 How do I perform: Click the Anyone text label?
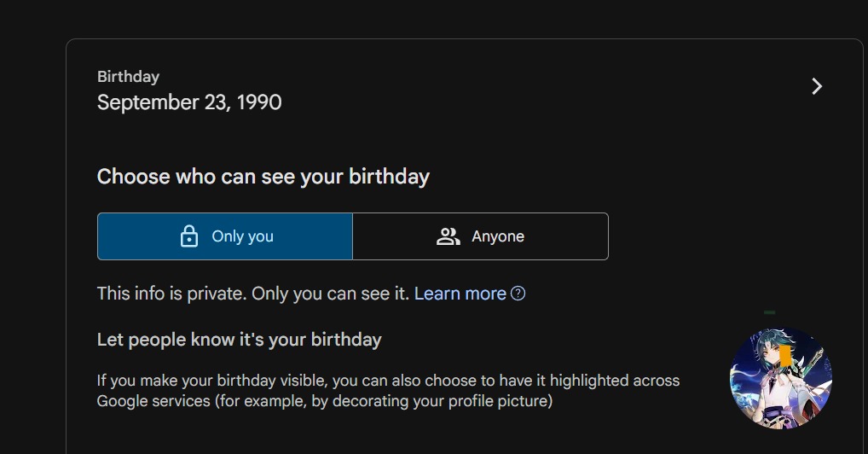point(498,236)
